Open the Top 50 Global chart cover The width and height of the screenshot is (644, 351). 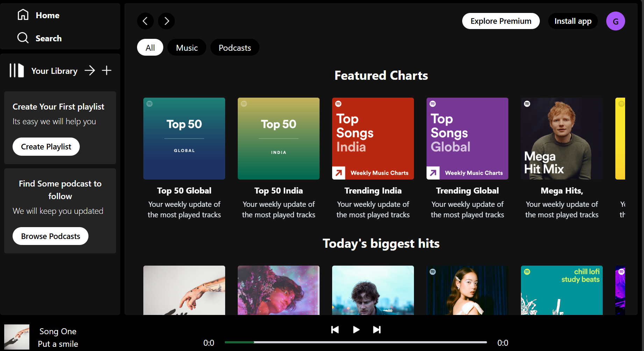click(x=184, y=139)
